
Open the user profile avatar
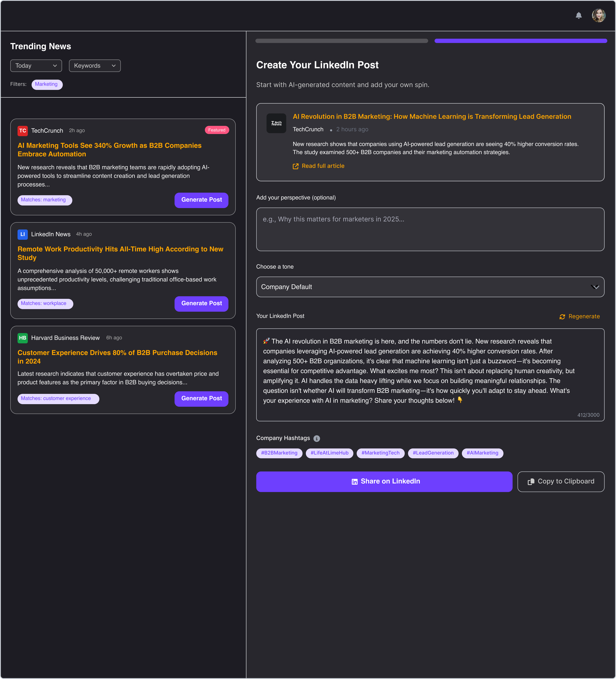pos(599,15)
